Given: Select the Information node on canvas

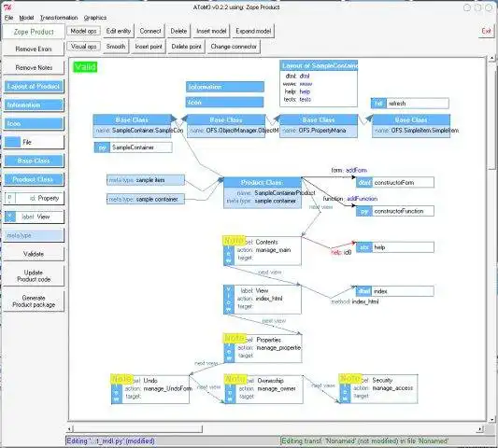Looking at the screenshot, I should 225,87.
